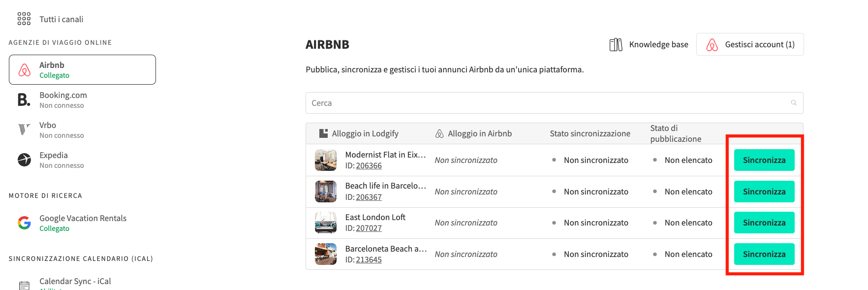The image size is (868, 290).
Task: Click Sincronizza for East London Loft
Action: 764,223
